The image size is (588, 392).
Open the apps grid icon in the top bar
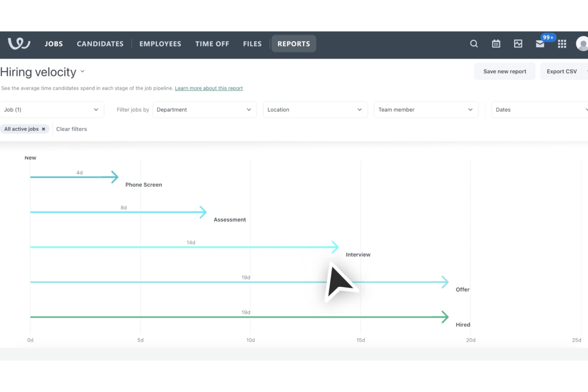pyautogui.click(x=562, y=44)
